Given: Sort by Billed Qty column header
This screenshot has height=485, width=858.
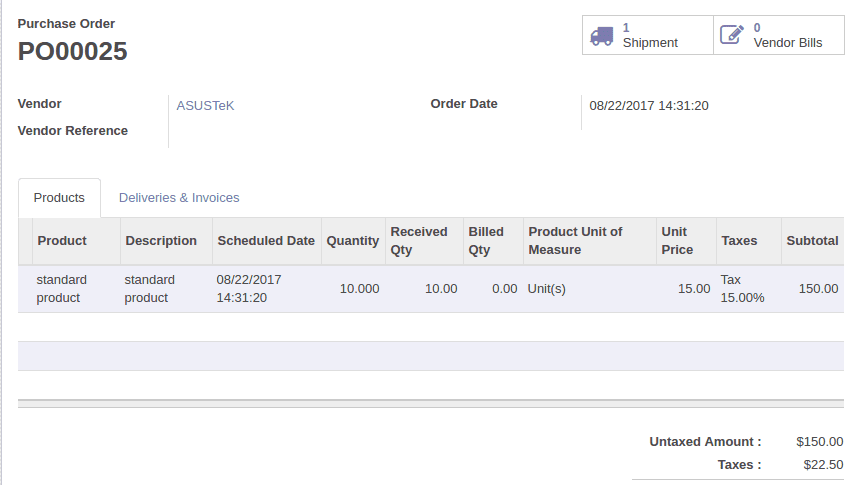Looking at the screenshot, I should click(486, 241).
